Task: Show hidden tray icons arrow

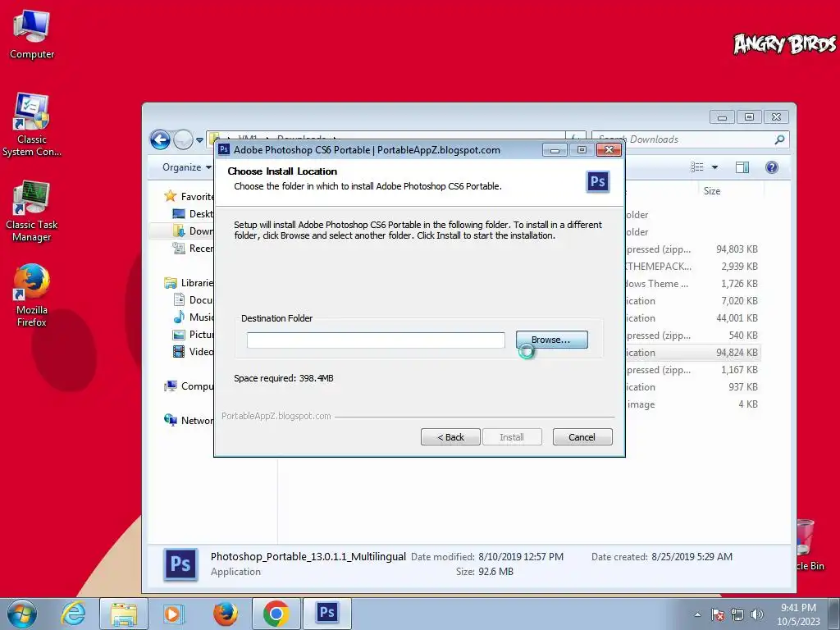Action: pyautogui.click(x=697, y=614)
